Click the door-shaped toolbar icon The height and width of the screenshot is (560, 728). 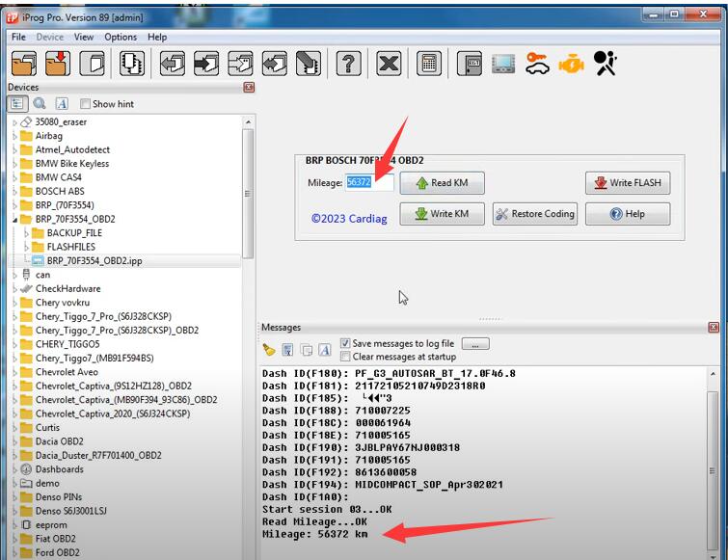click(470, 64)
